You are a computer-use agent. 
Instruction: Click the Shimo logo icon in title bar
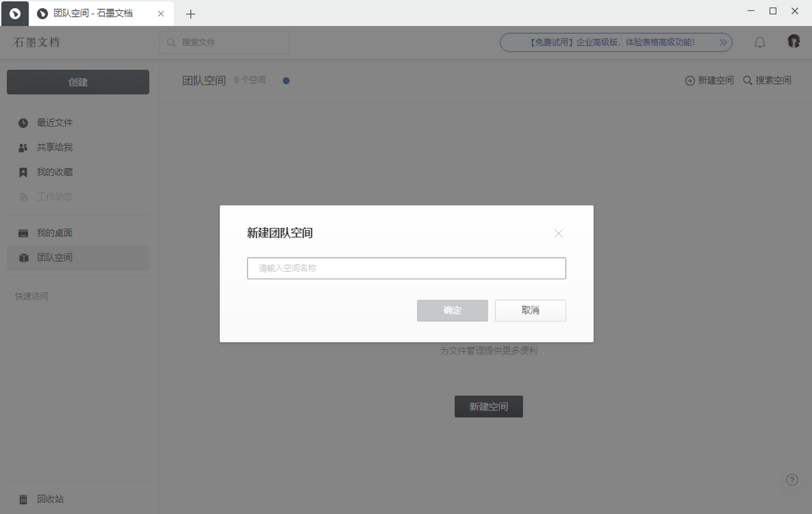[x=15, y=13]
